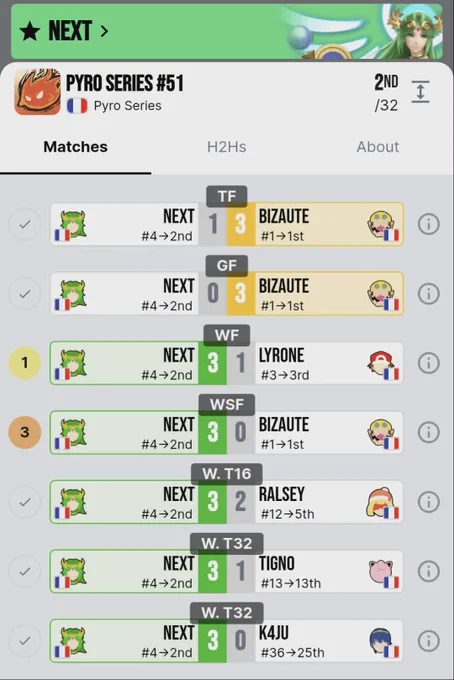Click the orange number 3 upset badge
This screenshot has width=454, height=680.
[25, 432]
